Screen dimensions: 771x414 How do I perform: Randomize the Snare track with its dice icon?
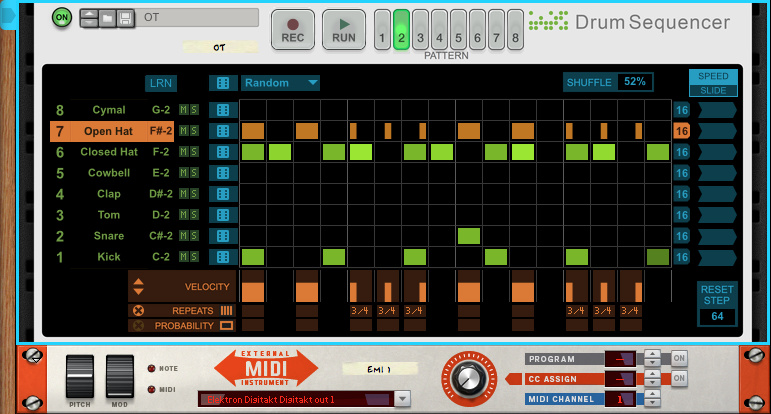coord(222,236)
